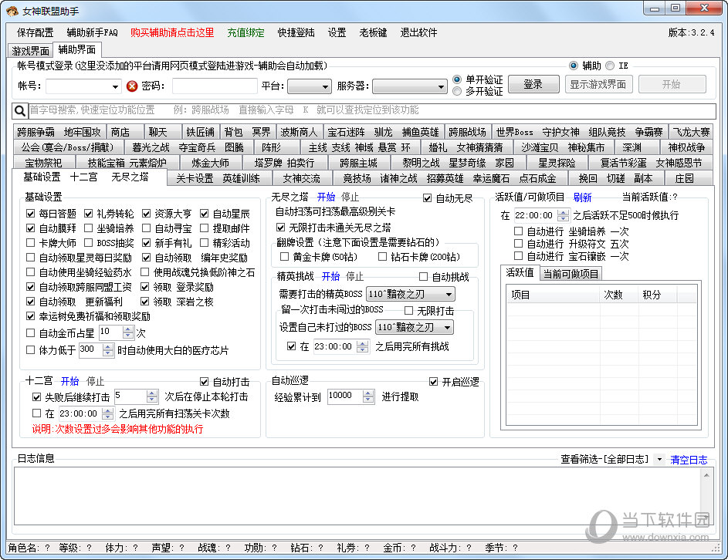
Task: Click the 密码 password input field
Action: tap(216, 86)
